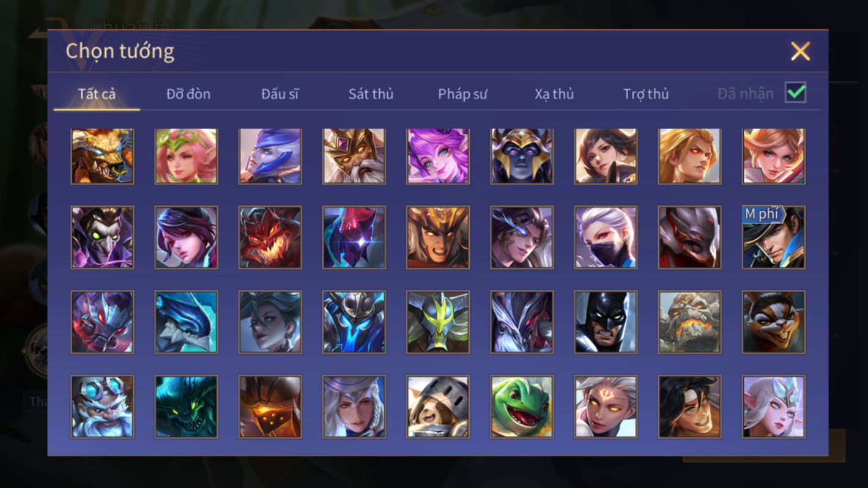Select the Batman hero portrait

pos(606,322)
